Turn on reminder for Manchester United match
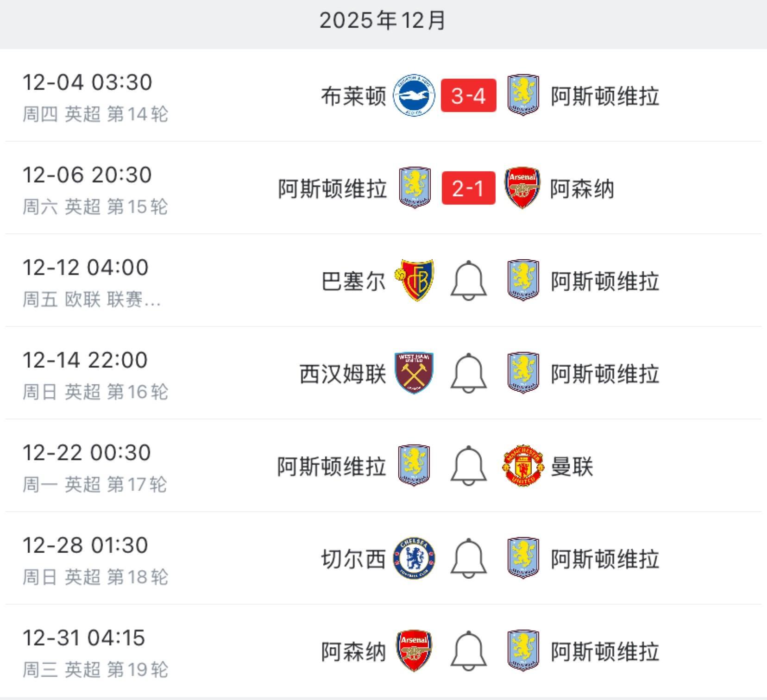The image size is (767, 700). (x=468, y=466)
